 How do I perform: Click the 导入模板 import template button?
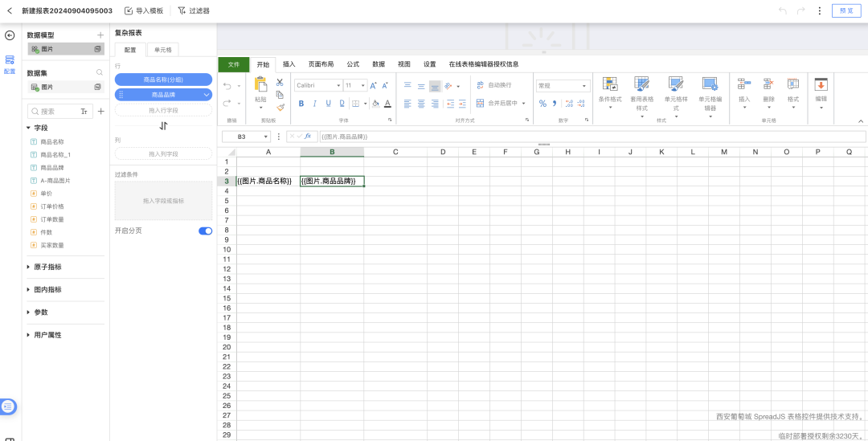144,10
